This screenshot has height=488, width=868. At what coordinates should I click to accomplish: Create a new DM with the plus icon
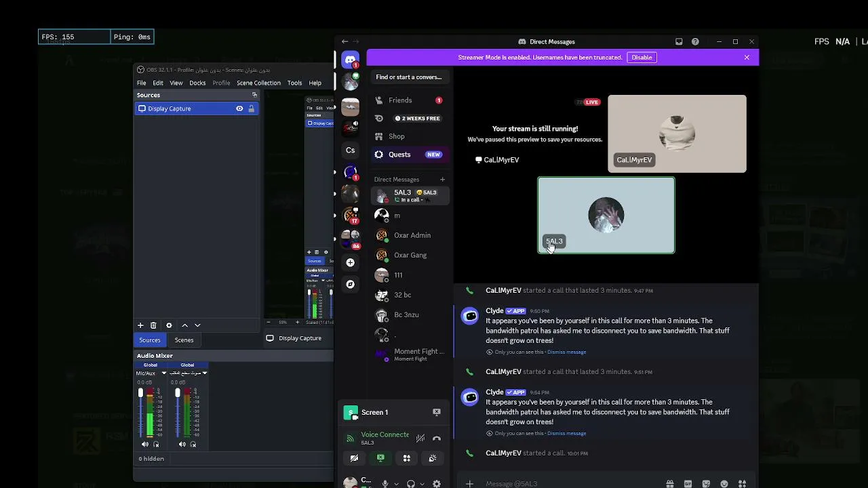(x=442, y=180)
